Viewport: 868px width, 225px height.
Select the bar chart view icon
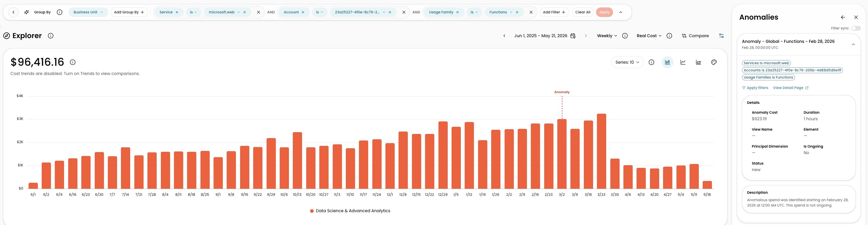click(x=667, y=62)
